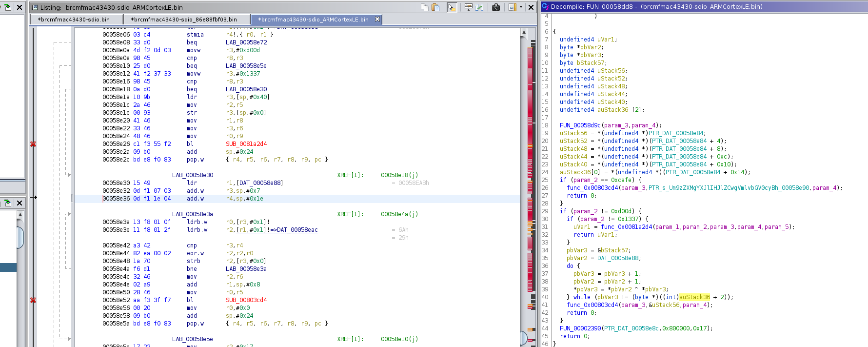Close the lower-left side panel

20,203
